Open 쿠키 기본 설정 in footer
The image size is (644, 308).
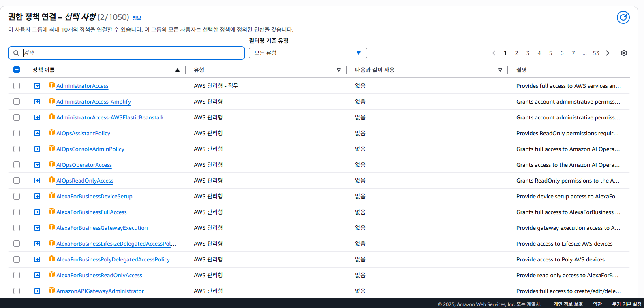click(x=627, y=304)
